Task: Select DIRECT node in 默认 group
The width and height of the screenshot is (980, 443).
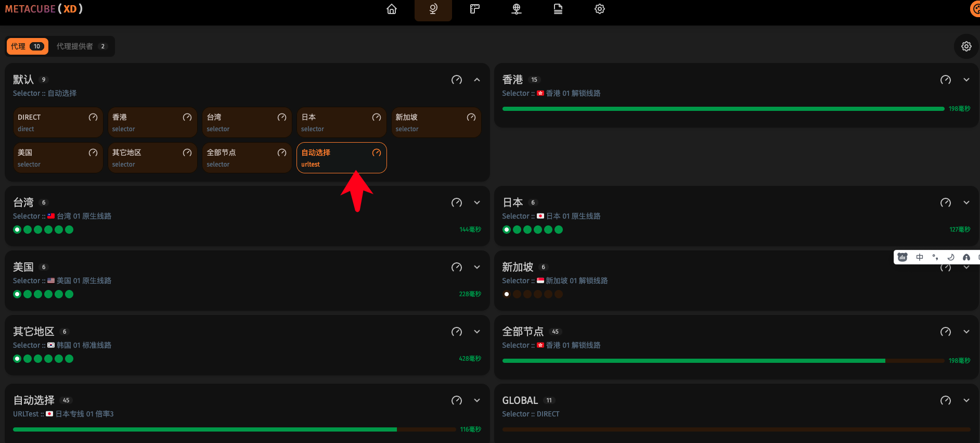Action: 58,122
